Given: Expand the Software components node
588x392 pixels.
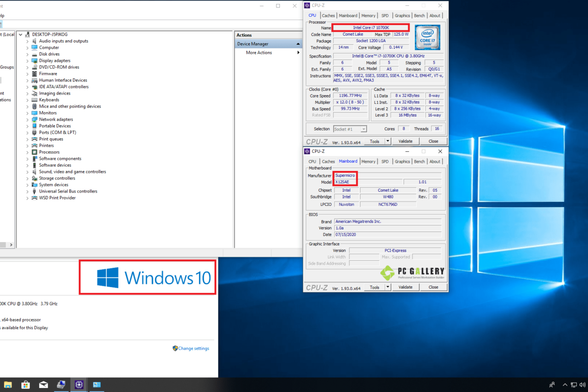Looking at the screenshot, I should pyautogui.click(x=27, y=159).
